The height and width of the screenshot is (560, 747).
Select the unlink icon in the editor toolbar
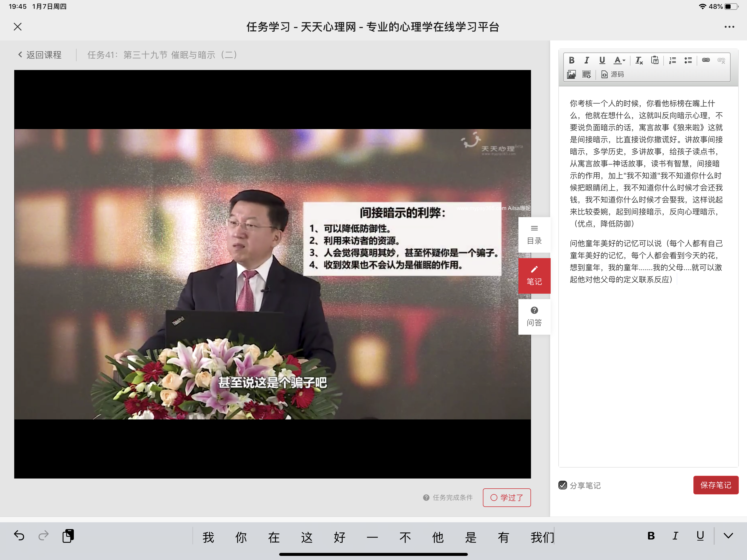pos(721,60)
